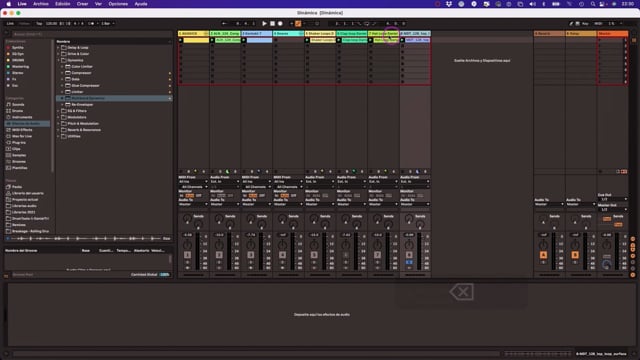Screen dimensions: 640x360
Task: Toggle the orange A return track activator
Action: point(543,255)
